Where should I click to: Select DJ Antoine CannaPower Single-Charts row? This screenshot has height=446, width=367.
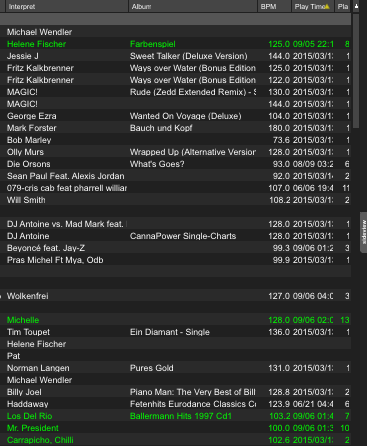click(x=175, y=236)
